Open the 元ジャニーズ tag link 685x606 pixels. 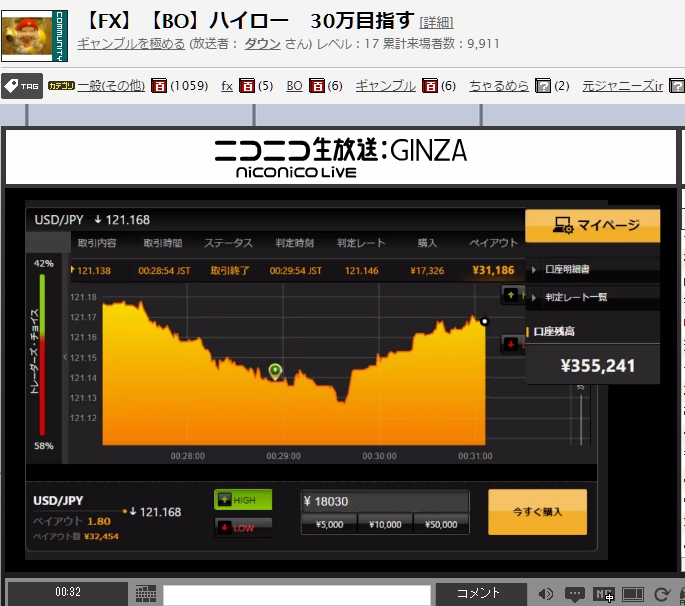coord(623,86)
